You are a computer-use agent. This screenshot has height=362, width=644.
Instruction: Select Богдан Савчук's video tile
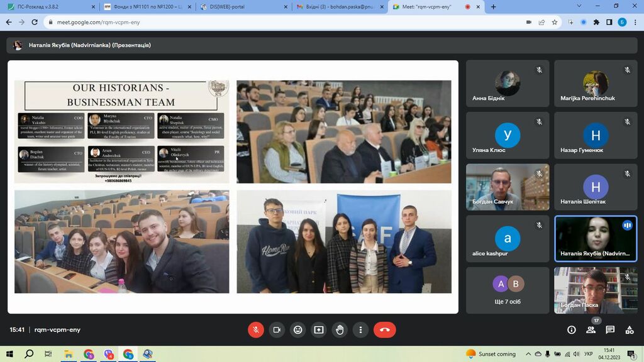(508, 187)
